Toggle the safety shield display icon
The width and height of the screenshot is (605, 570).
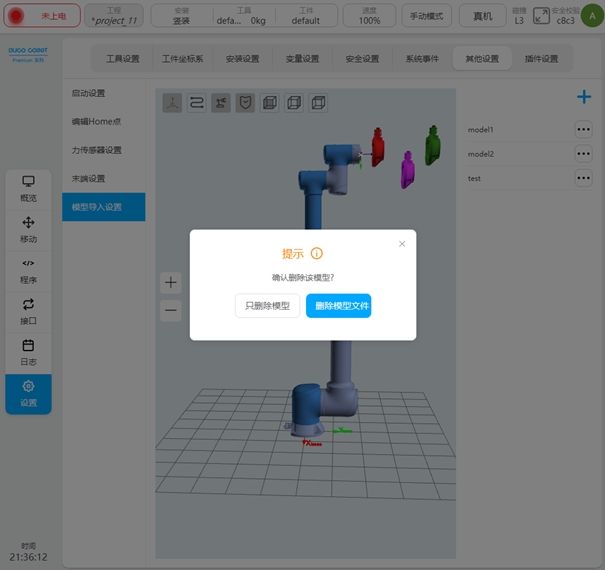pos(245,103)
